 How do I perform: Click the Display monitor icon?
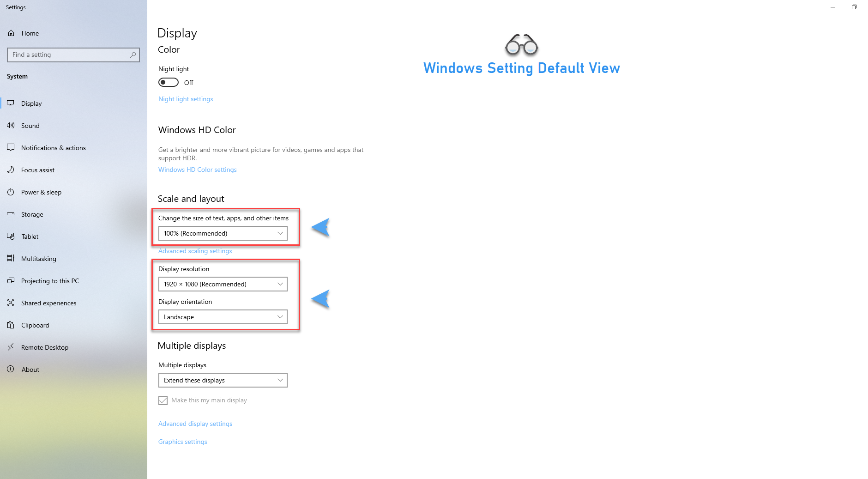point(11,103)
